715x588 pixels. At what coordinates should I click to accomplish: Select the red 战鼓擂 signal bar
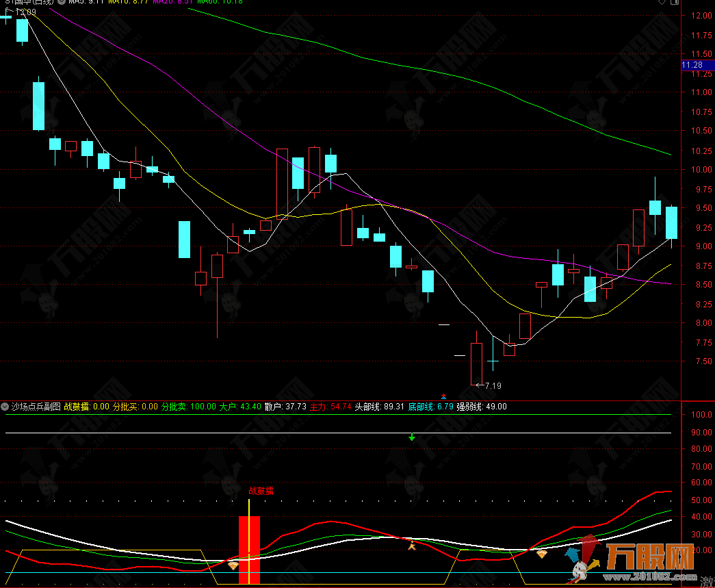click(x=249, y=550)
